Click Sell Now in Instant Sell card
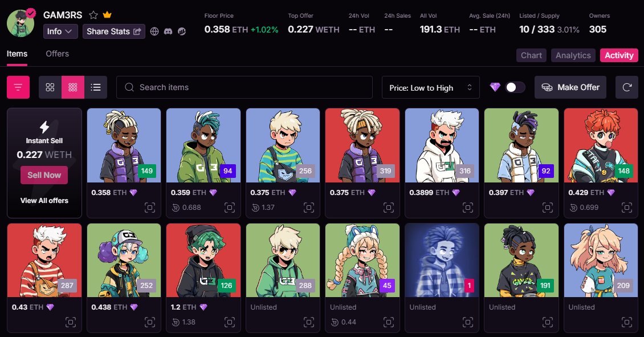The height and width of the screenshot is (337, 644). pyautogui.click(x=44, y=175)
